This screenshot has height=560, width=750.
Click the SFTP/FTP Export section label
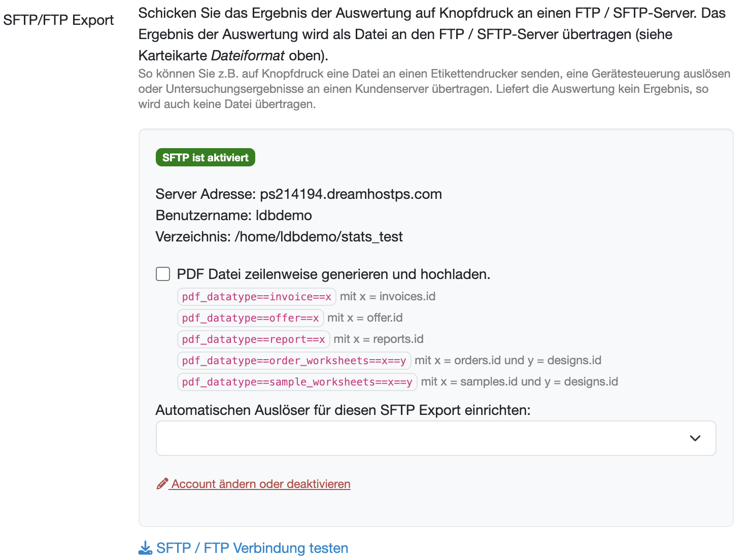click(x=58, y=20)
